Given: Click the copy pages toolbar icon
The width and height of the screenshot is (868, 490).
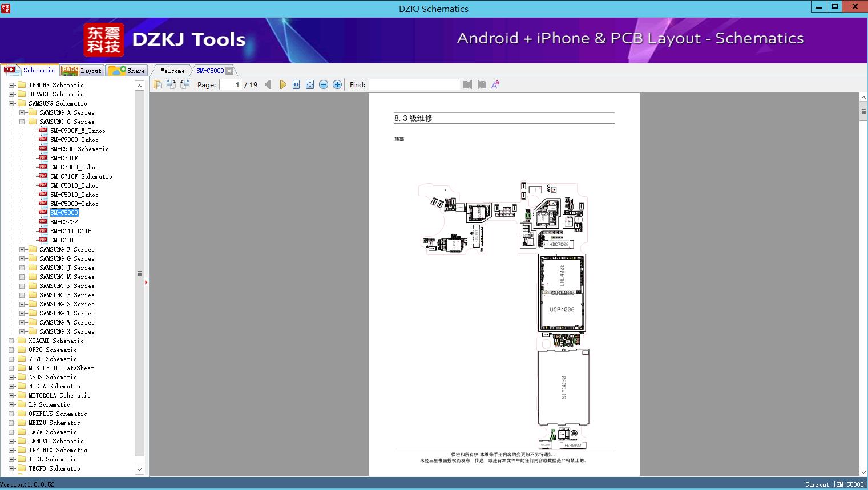Looking at the screenshot, I should pyautogui.click(x=158, y=84).
